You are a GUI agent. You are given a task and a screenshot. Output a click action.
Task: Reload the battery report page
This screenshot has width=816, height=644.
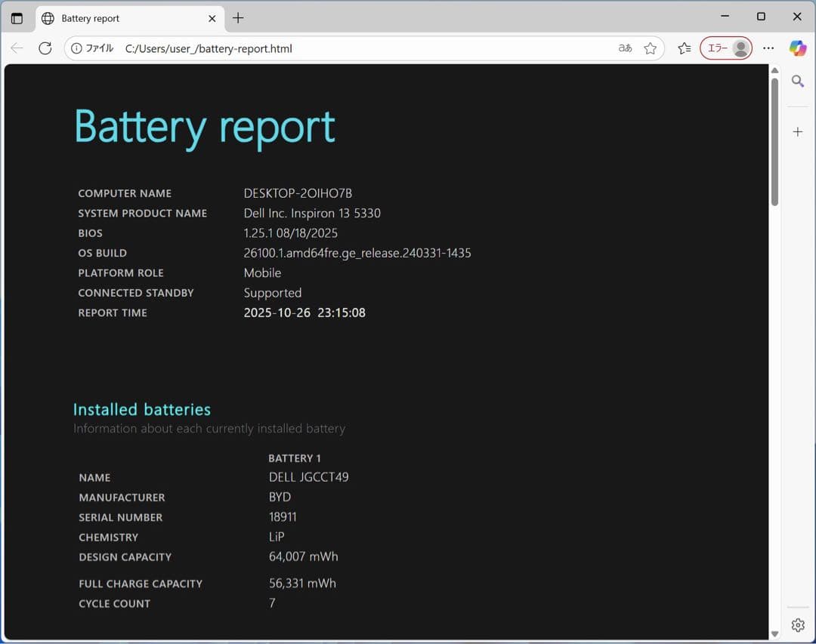point(45,48)
